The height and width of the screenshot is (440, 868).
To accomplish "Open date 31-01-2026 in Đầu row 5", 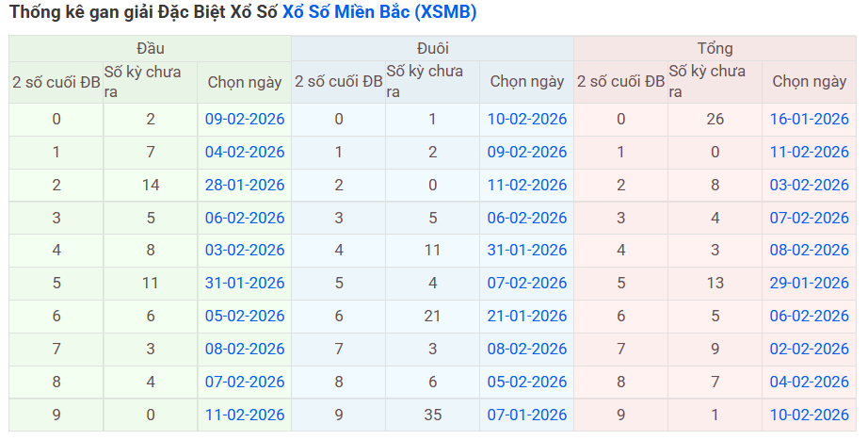I will pyautogui.click(x=245, y=283).
